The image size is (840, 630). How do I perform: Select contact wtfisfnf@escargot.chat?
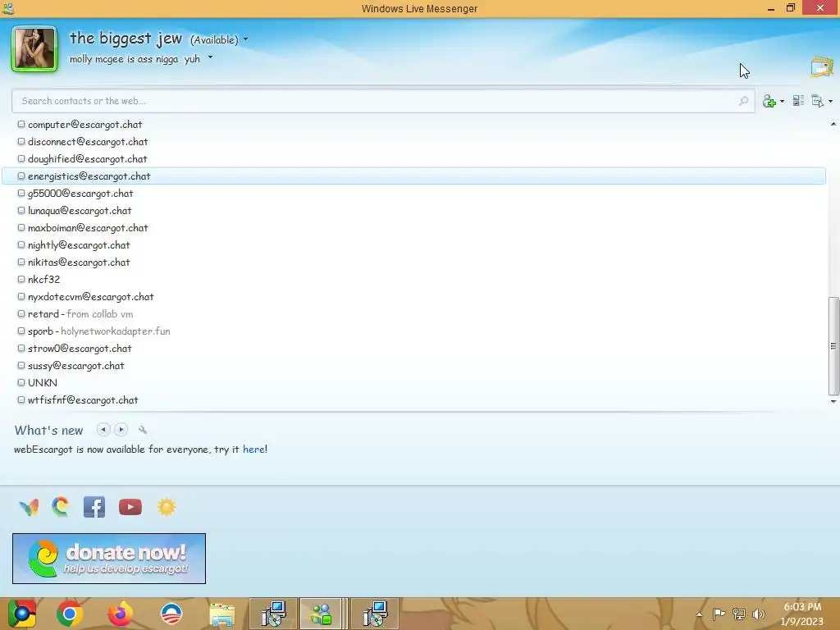[x=413, y=399]
